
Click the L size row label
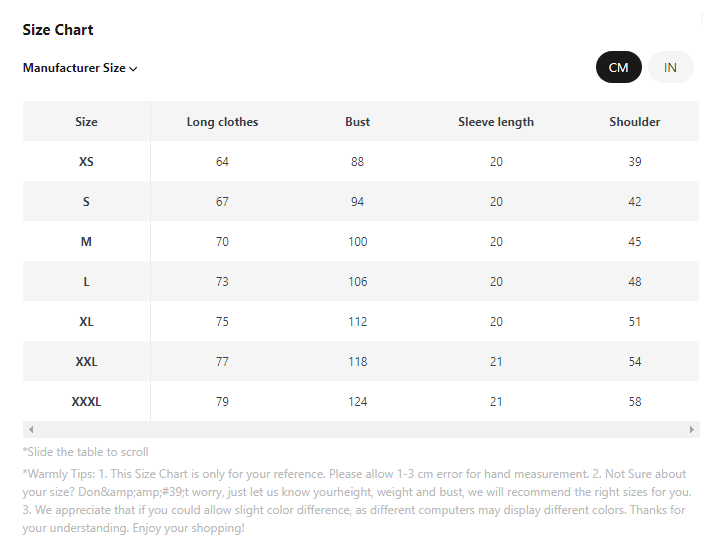(x=86, y=281)
